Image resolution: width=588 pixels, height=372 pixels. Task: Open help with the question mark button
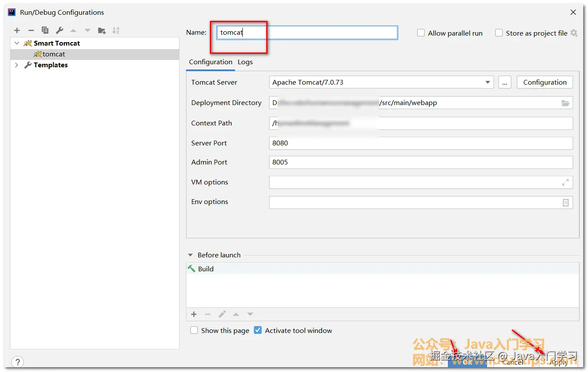tap(17, 362)
